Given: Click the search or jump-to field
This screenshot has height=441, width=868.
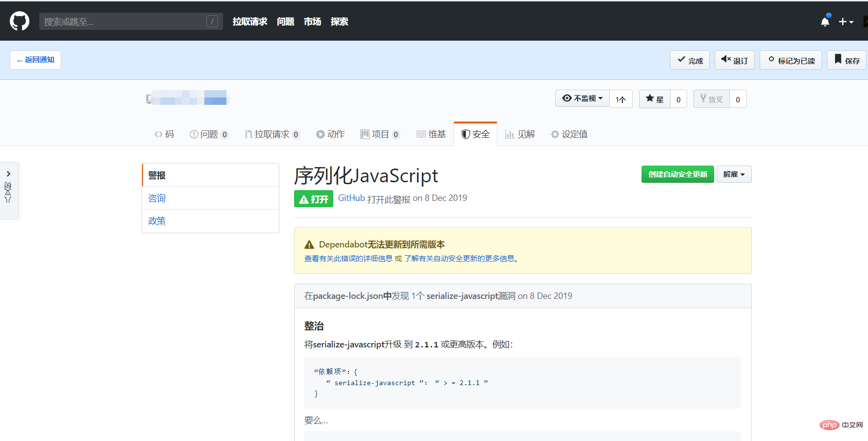Looking at the screenshot, I should point(131,21).
